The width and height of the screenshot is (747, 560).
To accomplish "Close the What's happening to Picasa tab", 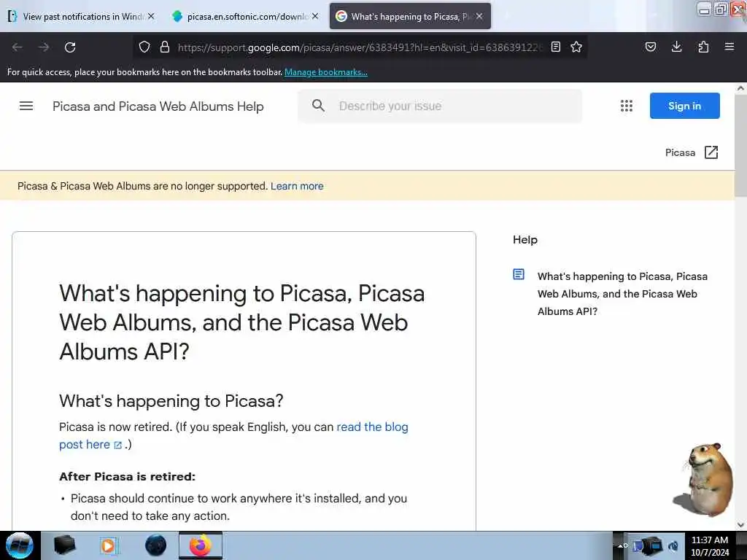I will [x=479, y=16].
